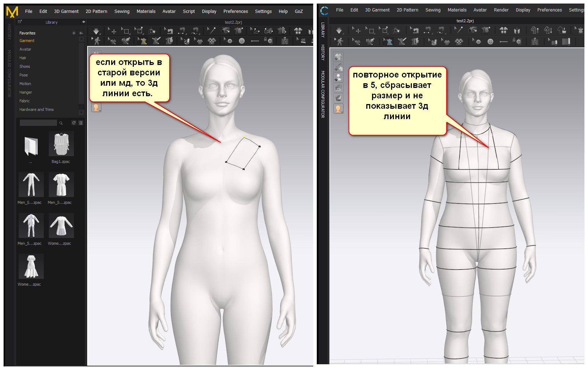This screenshot has width=588, height=370.
Task: Select Fabric in the Favorites list
Action: 25,101
